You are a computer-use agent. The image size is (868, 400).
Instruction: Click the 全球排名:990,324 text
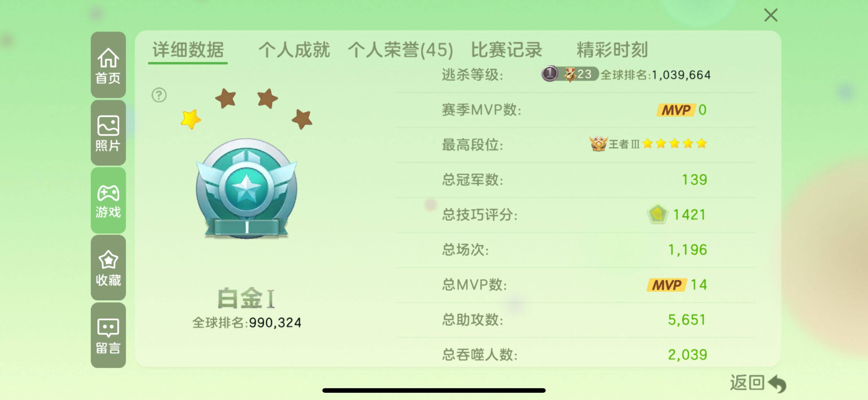tap(247, 322)
